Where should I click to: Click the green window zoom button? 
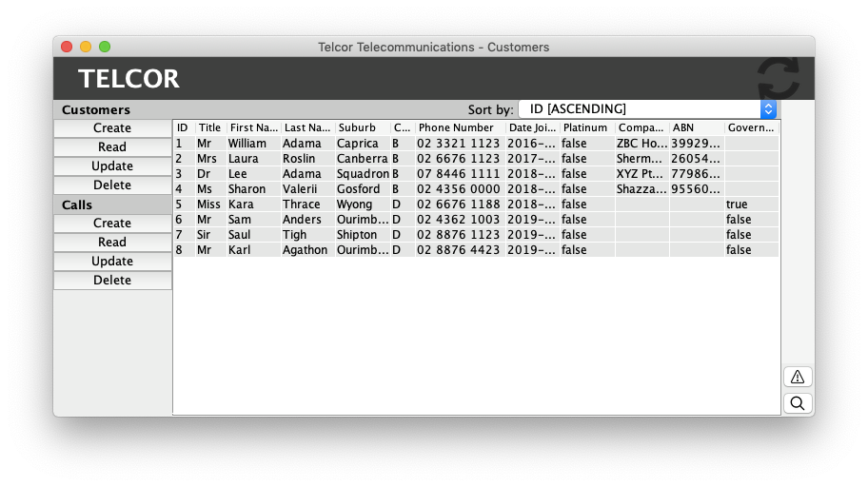click(105, 47)
